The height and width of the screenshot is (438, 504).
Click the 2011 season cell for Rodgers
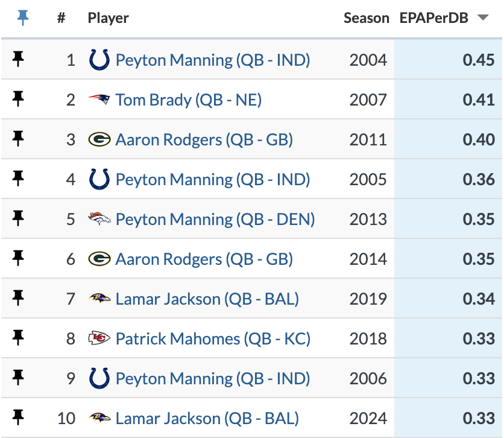[x=368, y=139]
